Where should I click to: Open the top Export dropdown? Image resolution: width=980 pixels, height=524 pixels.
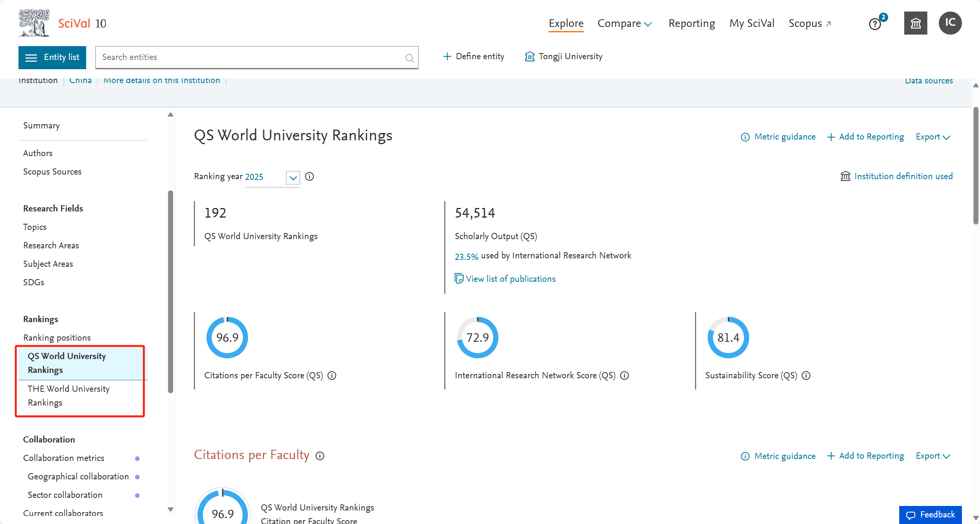[x=933, y=137]
